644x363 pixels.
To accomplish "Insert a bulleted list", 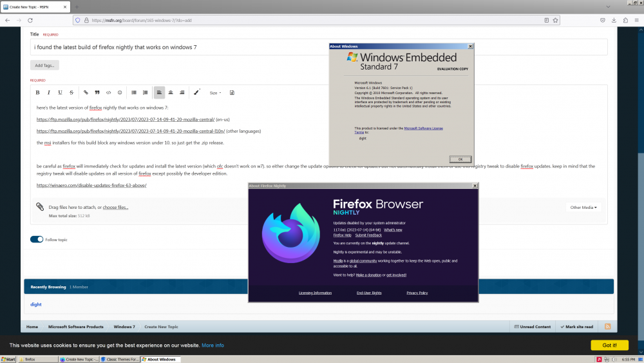I will pos(134,93).
